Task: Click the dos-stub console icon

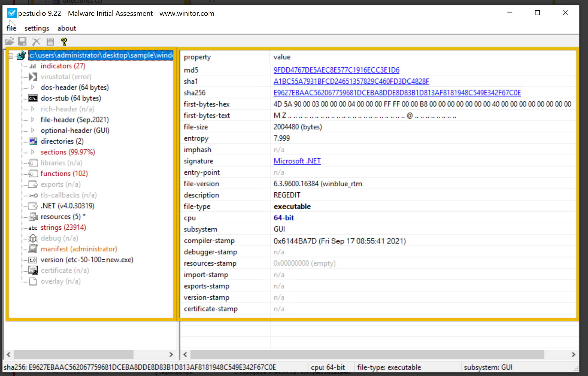Action: (x=33, y=98)
